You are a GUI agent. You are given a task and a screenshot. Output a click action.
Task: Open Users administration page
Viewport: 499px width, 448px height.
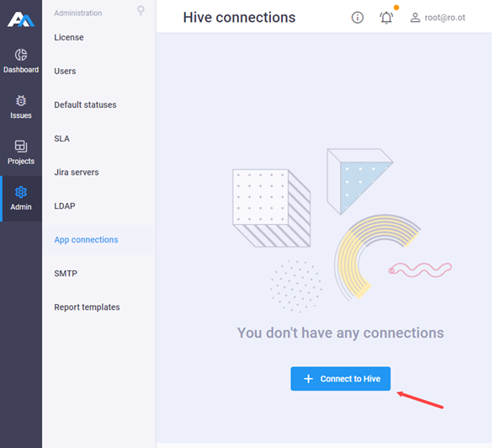pyautogui.click(x=65, y=71)
